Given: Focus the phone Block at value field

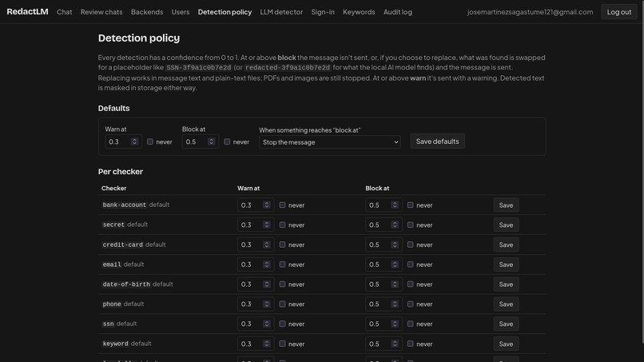Looking at the screenshot, I should point(384,304).
